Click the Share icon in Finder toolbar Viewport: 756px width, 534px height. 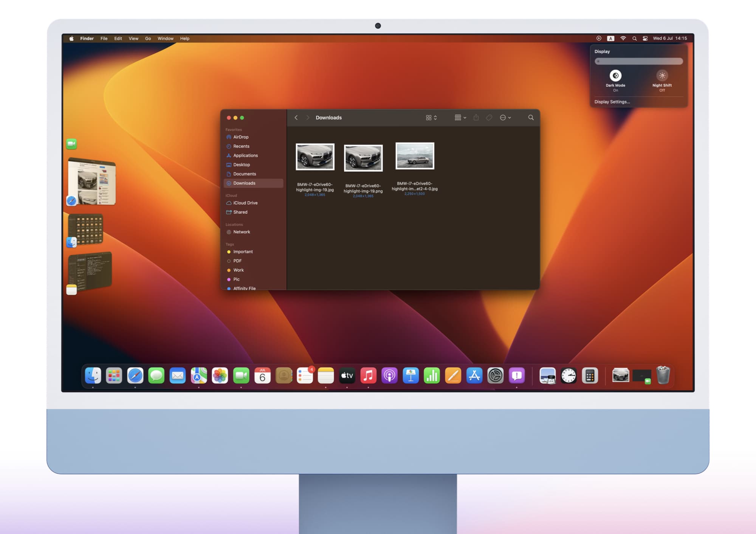(x=476, y=118)
